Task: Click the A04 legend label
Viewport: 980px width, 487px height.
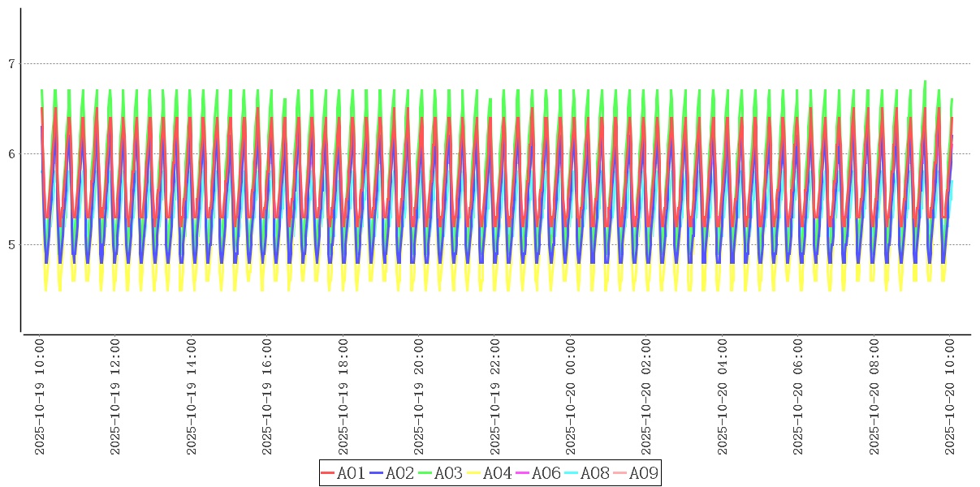Action: [x=497, y=473]
